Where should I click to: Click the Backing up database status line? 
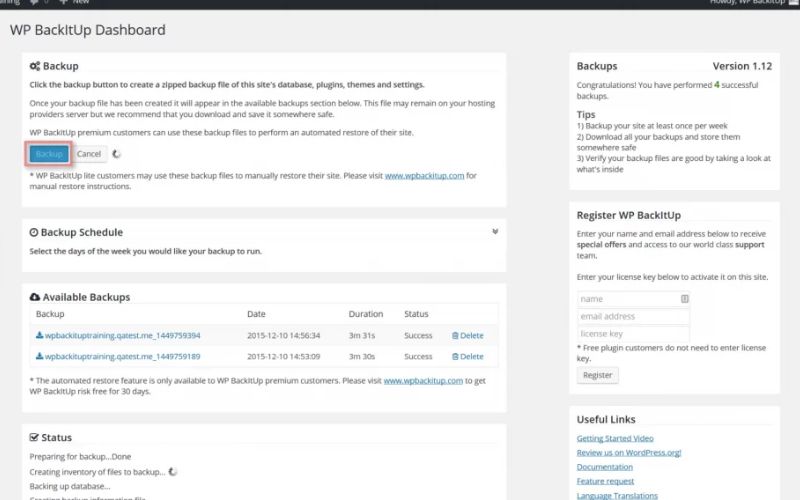tap(70, 486)
